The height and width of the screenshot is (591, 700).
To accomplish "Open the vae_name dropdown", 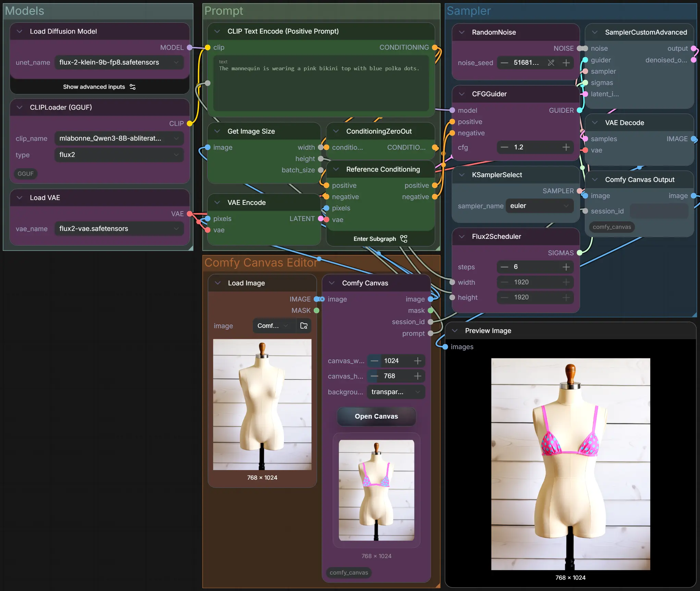I will click(119, 229).
